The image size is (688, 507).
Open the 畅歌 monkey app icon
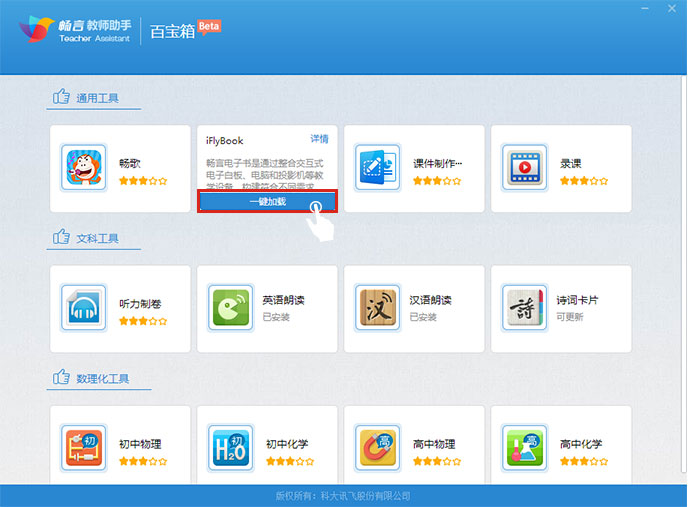[x=83, y=167]
